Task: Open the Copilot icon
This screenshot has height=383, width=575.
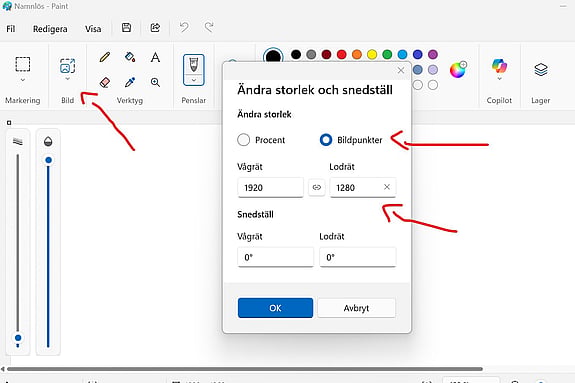Action: coord(499,66)
